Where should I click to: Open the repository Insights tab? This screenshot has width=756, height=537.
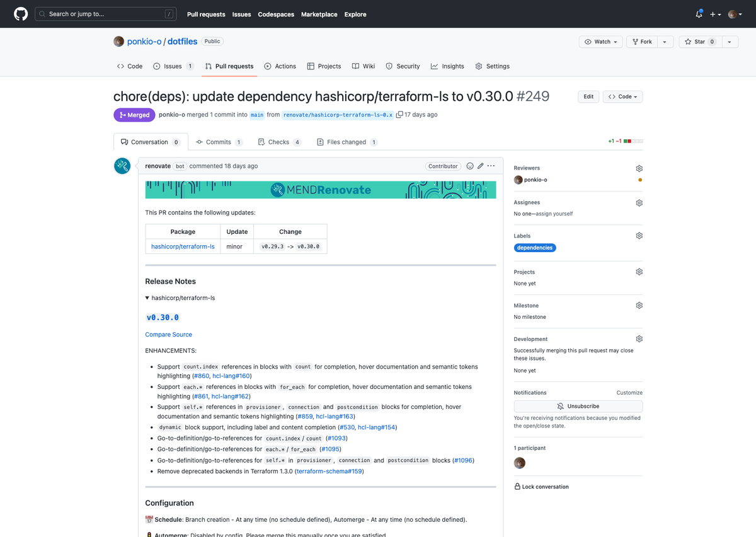447,66
